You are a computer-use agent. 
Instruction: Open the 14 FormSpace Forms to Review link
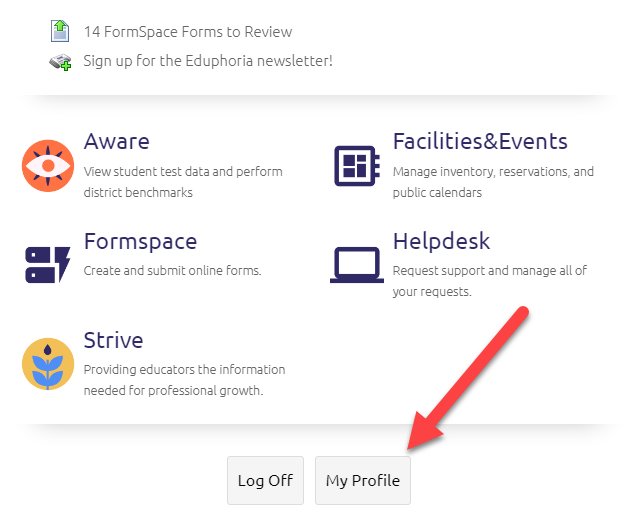[x=188, y=32]
